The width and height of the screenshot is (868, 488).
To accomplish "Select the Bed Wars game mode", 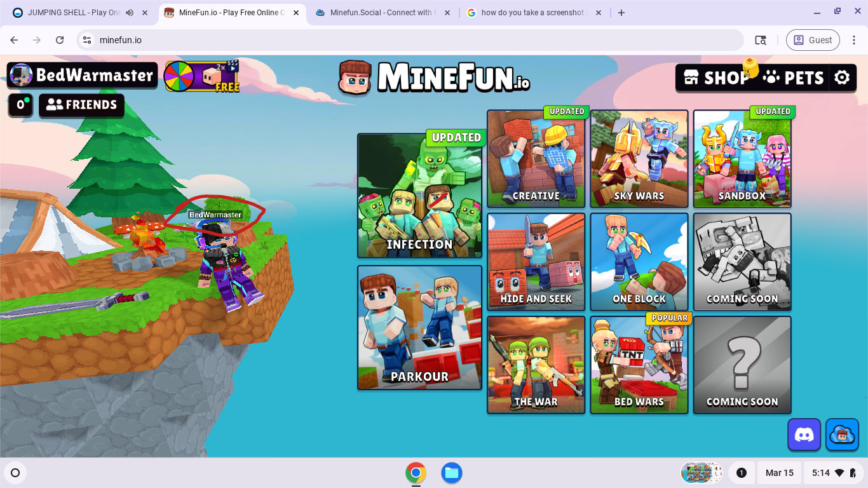I will coord(639,365).
